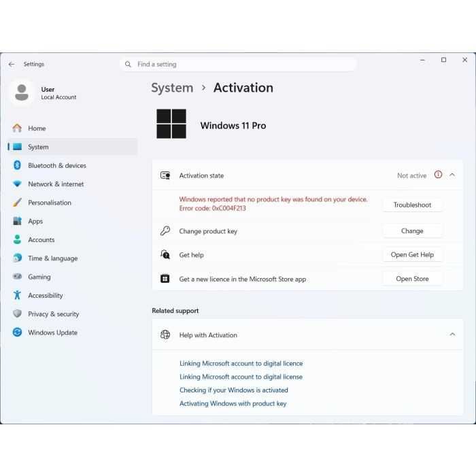Open Activating Windows with product key link

point(233,403)
